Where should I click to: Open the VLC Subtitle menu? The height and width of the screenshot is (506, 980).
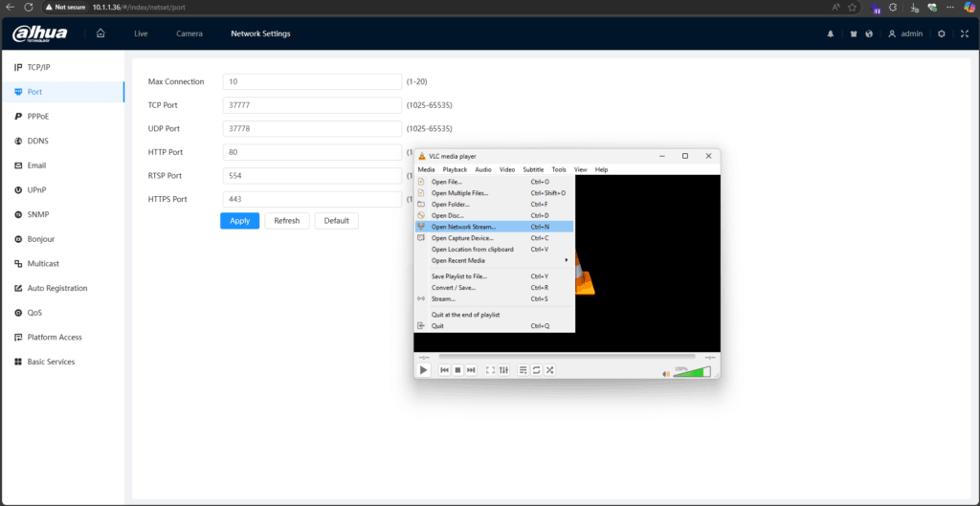pyautogui.click(x=533, y=169)
